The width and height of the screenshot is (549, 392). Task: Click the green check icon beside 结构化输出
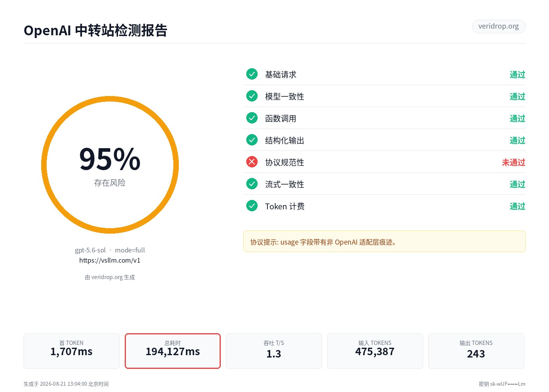coord(252,140)
